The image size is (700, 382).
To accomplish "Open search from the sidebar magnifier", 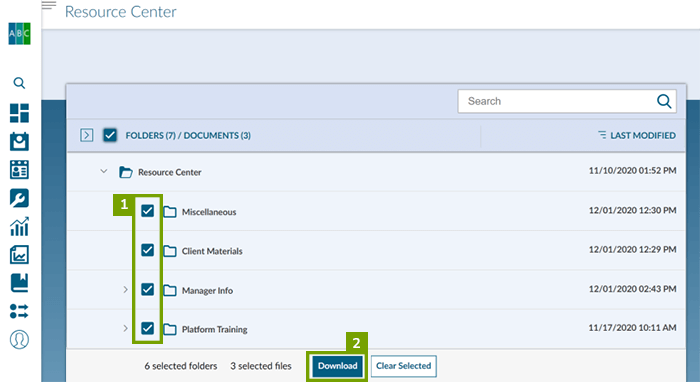I will click(19, 83).
